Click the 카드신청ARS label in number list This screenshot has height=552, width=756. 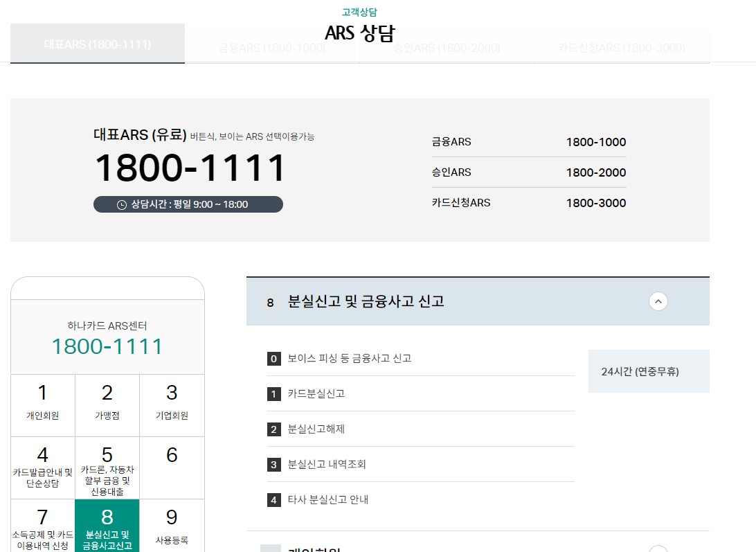pyautogui.click(x=461, y=202)
